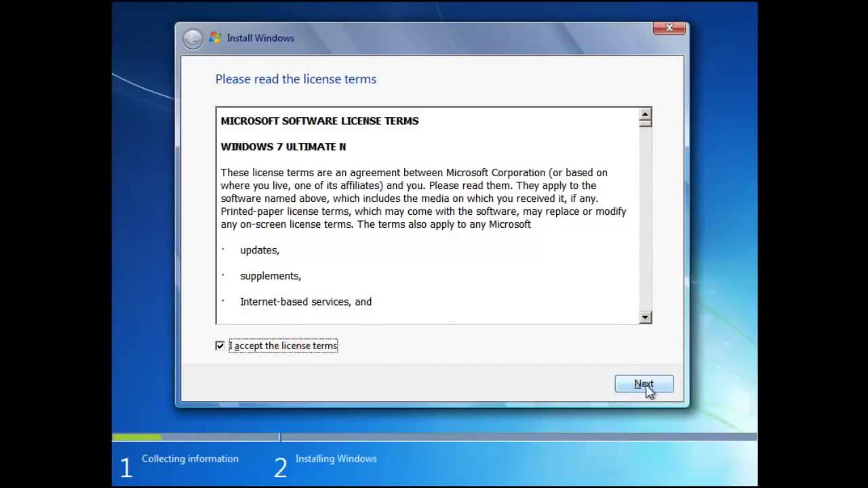Click the 'supplements,' bullet item

pos(271,276)
